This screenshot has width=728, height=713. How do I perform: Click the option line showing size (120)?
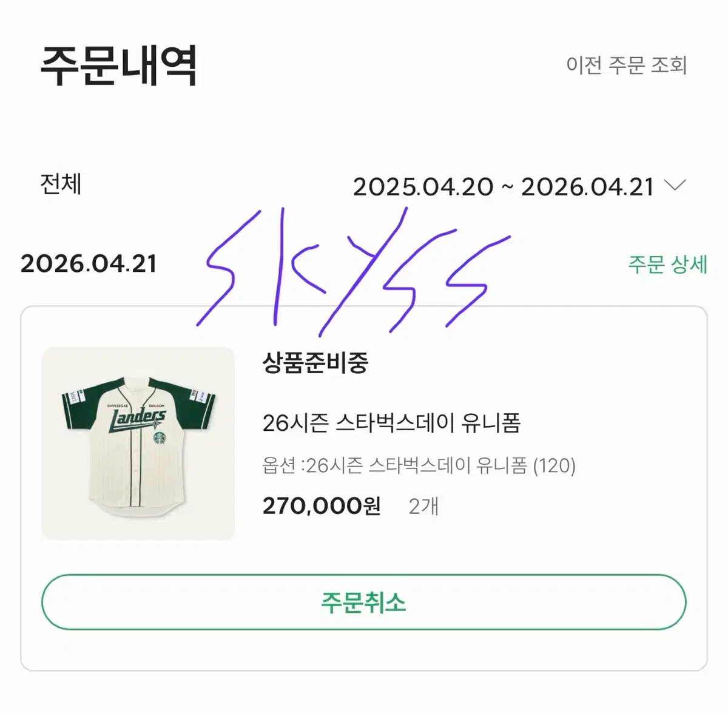[419, 465]
